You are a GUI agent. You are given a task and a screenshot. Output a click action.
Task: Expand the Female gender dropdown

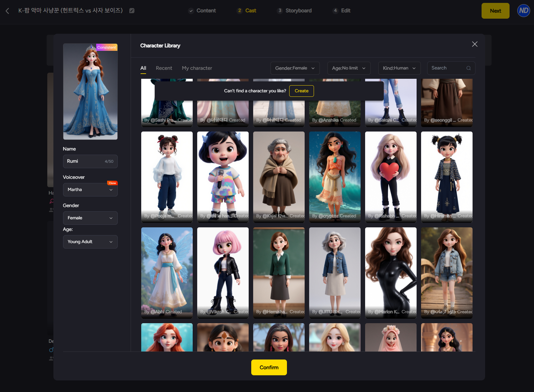(x=90, y=218)
